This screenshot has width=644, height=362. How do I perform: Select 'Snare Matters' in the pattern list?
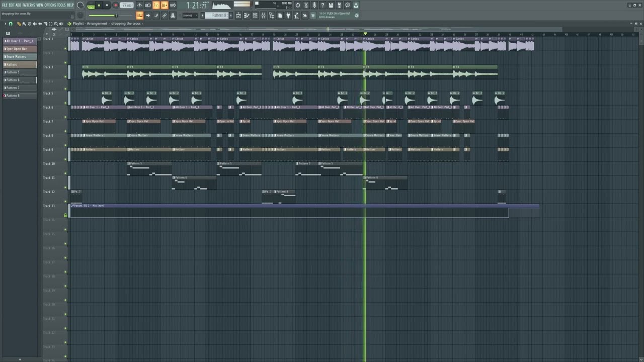pos(20,57)
